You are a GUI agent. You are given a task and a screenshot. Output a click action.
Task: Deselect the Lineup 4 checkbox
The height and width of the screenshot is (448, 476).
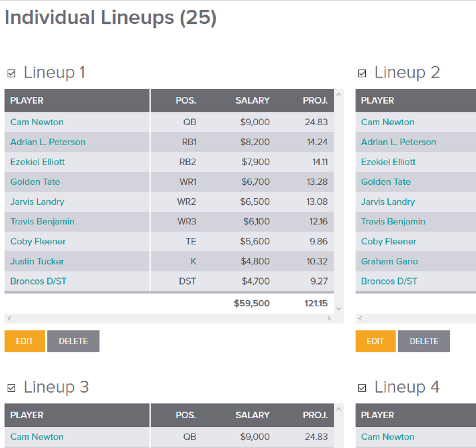[362, 388]
